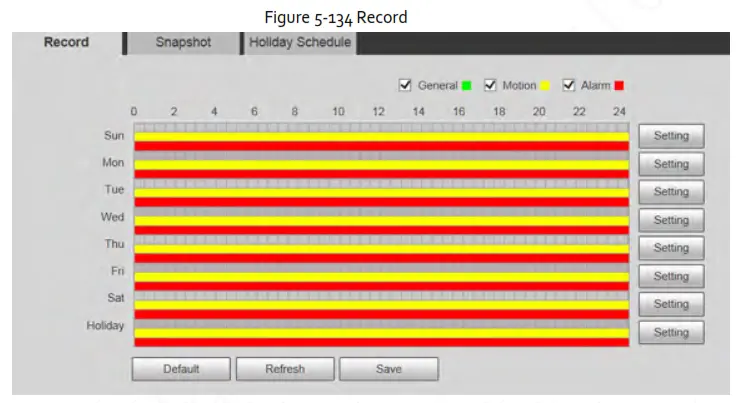Click Monday's yellow motion timeline bar
The height and width of the screenshot is (403, 736).
coord(382,165)
